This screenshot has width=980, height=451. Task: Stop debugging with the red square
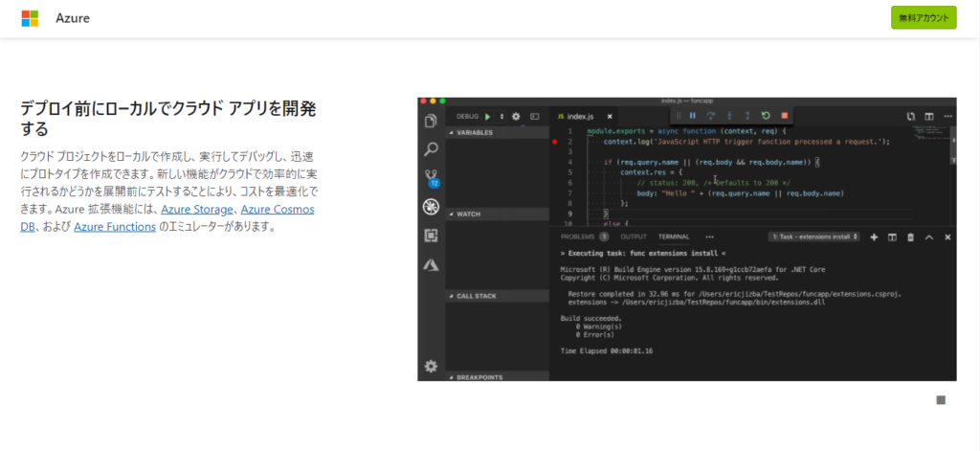[785, 116]
